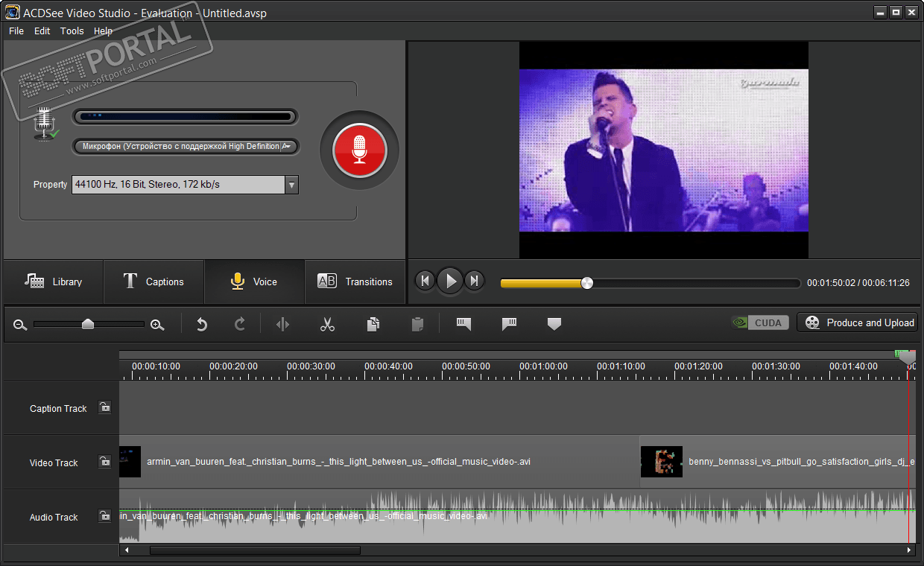The width and height of the screenshot is (924, 566).
Task: Switch to the Captions tab
Action: tap(154, 282)
